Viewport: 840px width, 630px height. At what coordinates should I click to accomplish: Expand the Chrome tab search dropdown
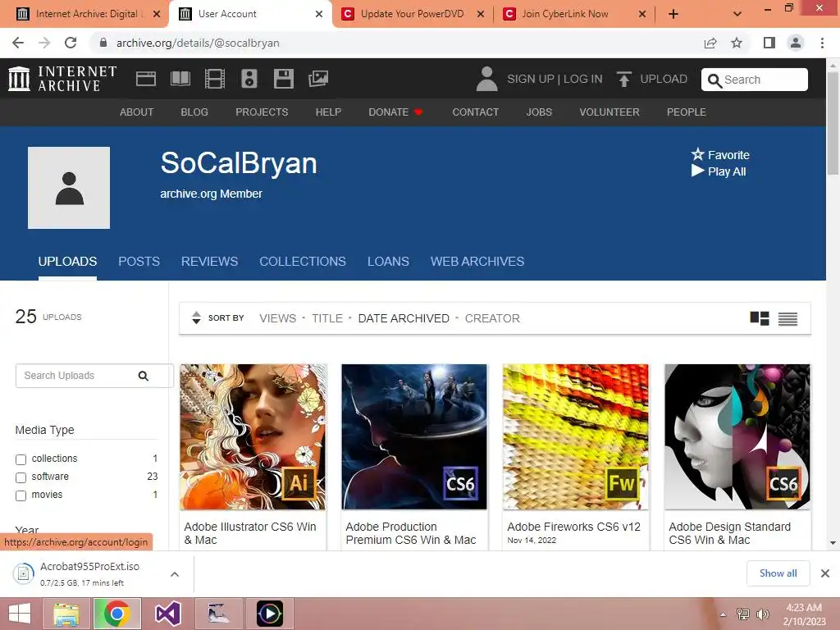737,14
